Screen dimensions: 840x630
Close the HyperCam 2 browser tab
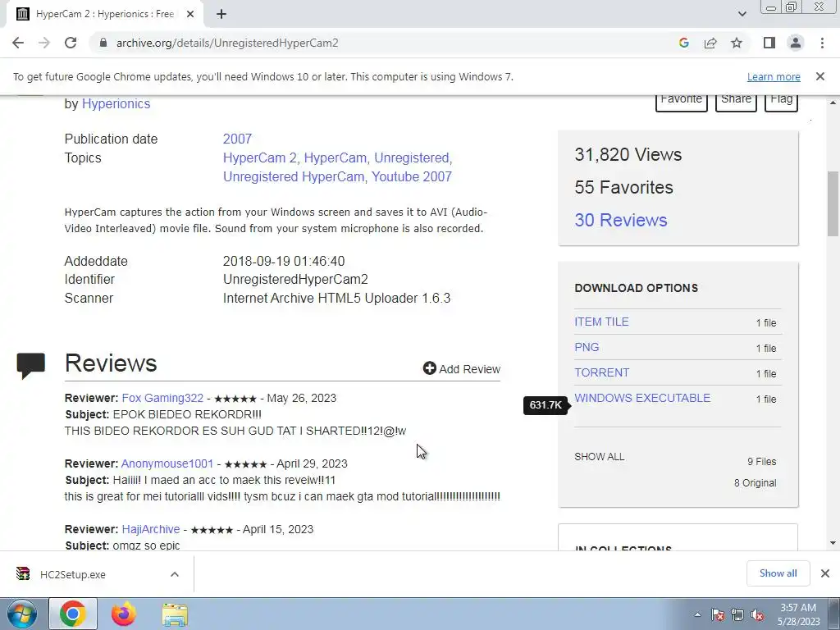pos(190,15)
